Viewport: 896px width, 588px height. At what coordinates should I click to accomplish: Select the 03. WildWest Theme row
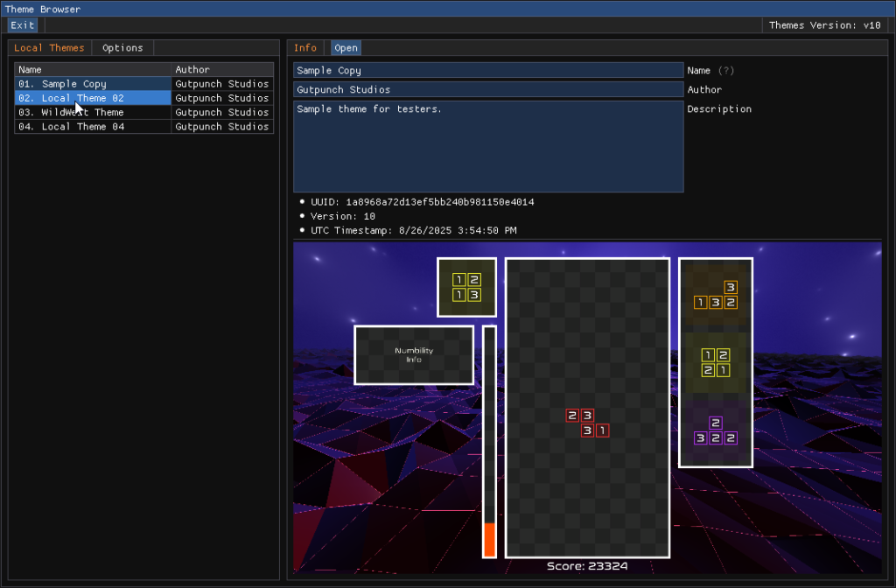(x=93, y=112)
